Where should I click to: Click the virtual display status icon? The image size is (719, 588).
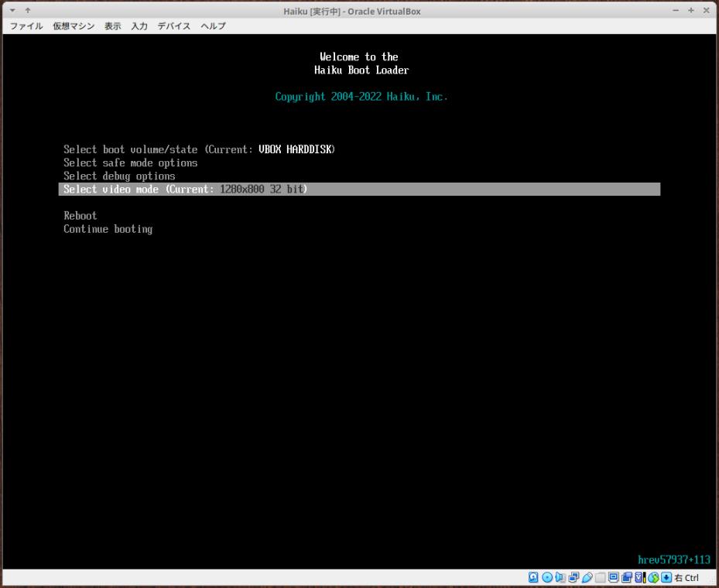[x=614, y=577]
